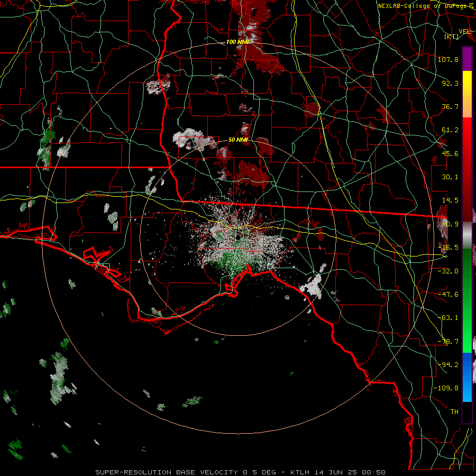This screenshot has height=476, width=476.
Task: Click the -94.2 velocity scale value
Action: coord(448,364)
